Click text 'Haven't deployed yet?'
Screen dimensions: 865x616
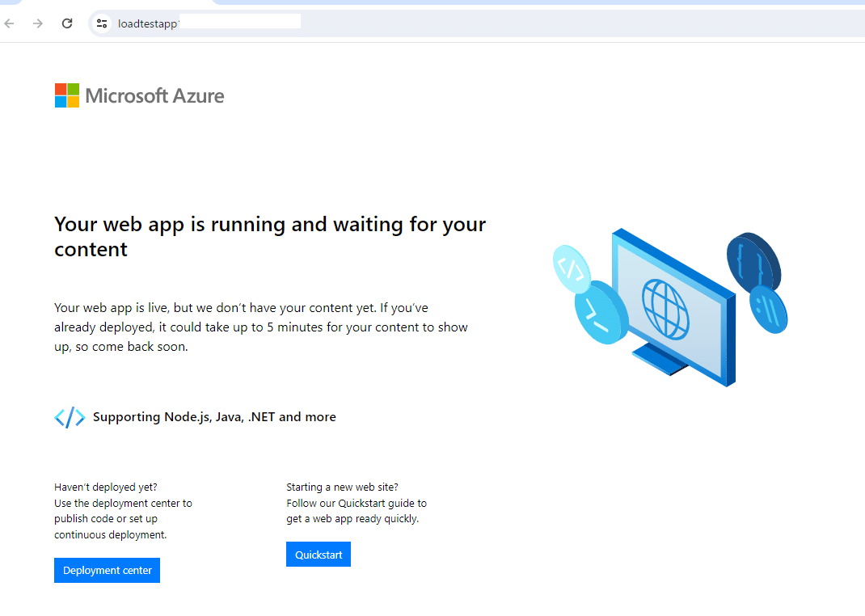coord(105,487)
